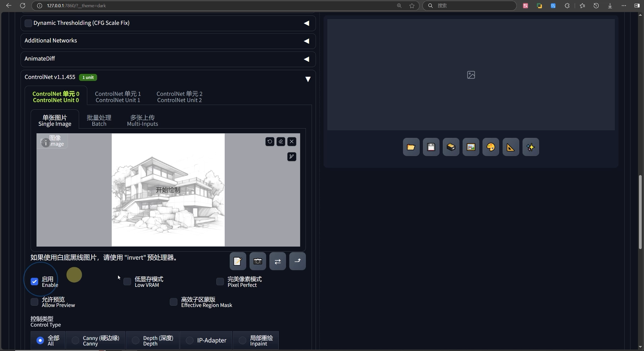Click the mirror webcam swap arrows icon

278,261
